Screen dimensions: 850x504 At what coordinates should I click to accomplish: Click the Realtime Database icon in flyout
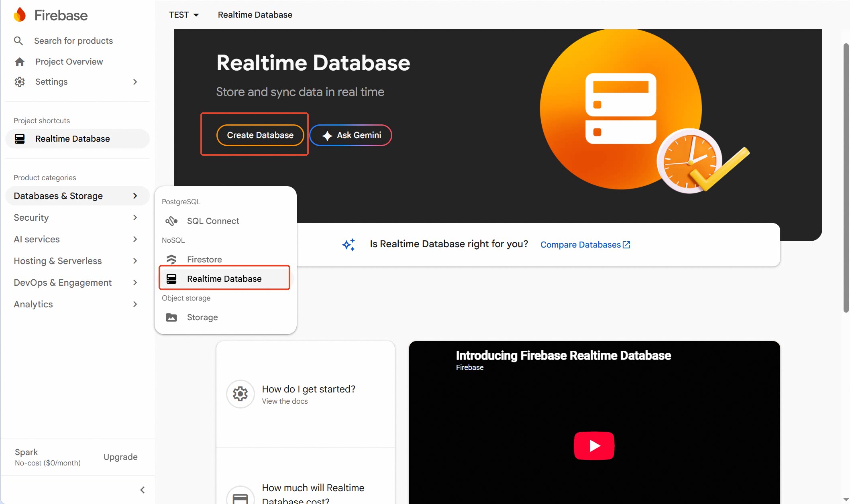(x=171, y=279)
